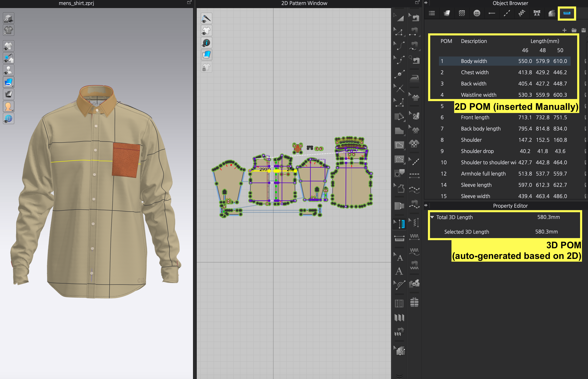Toggle avatar visibility in 3D window
The image size is (588, 379).
(8, 70)
